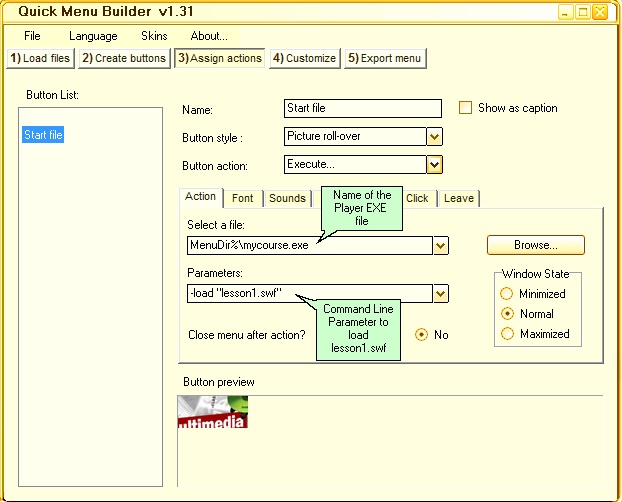
Task: Select Minimized window state
Action: pyautogui.click(x=507, y=294)
